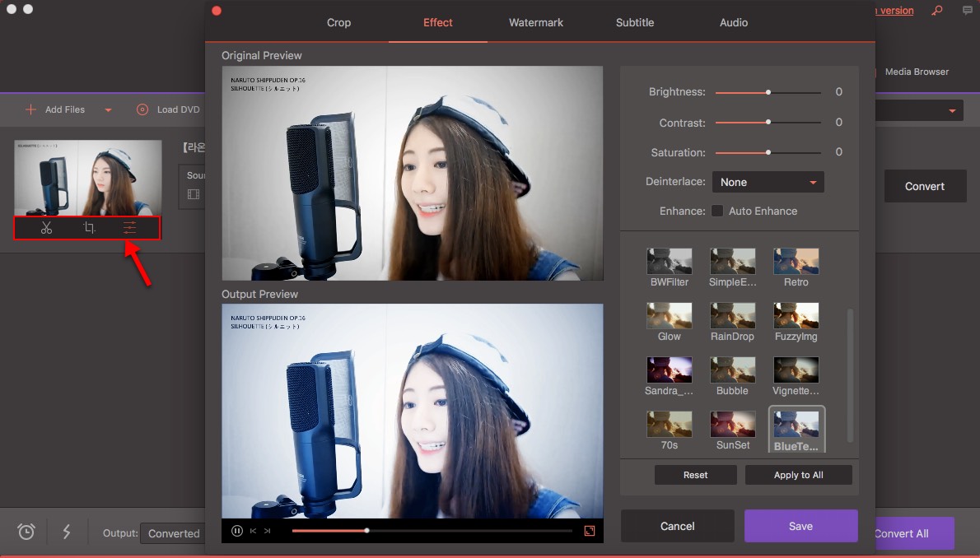Open the Output folder dropdown
This screenshot has height=558, width=980.
point(174,533)
